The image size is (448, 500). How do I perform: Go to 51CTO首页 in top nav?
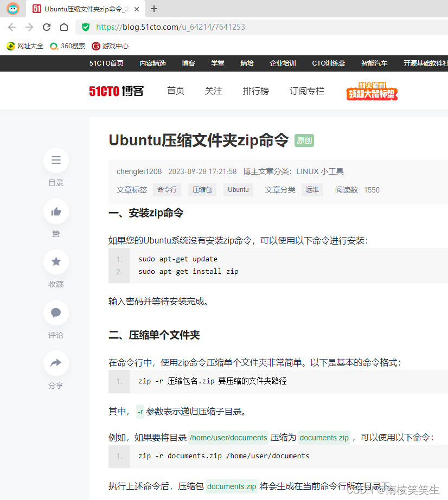(x=106, y=63)
